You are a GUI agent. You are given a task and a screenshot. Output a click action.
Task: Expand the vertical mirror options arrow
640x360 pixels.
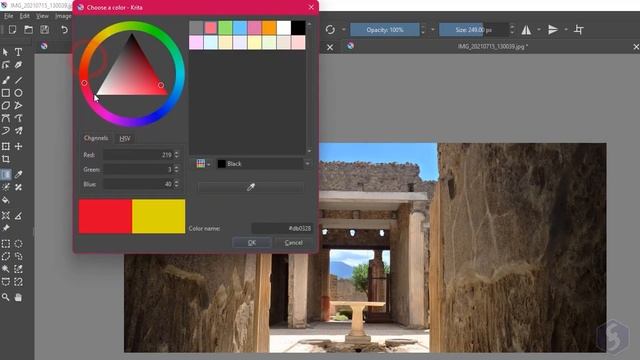click(566, 29)
